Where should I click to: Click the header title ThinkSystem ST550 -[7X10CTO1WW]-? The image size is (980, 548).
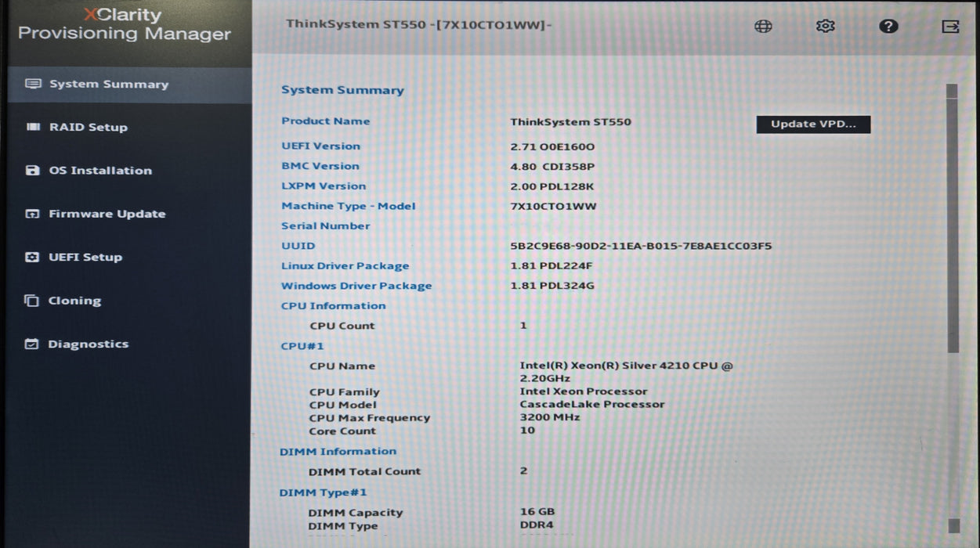coord(419,23)
